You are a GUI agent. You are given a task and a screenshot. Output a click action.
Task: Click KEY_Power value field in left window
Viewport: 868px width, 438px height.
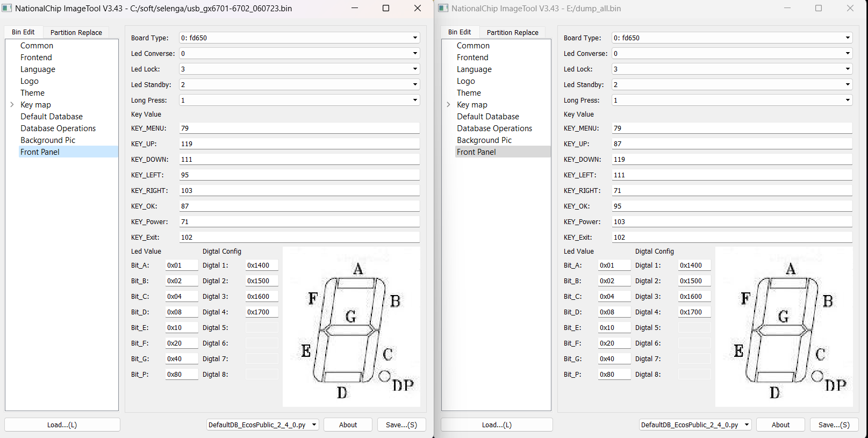click(299, 221)
